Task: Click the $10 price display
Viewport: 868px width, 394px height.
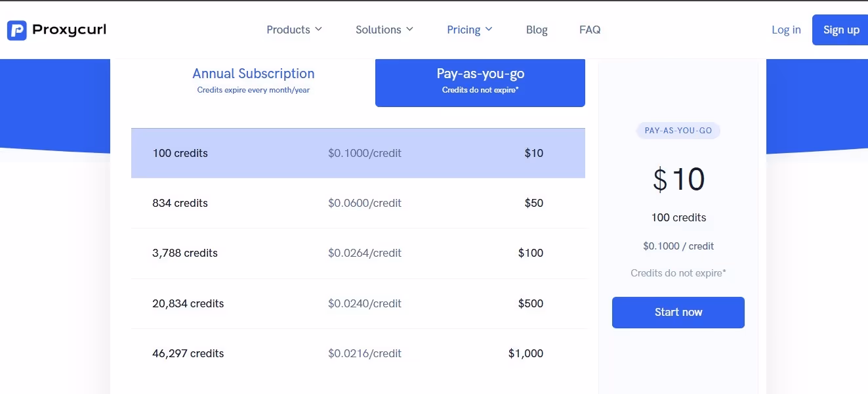Action: pyautogui.click(x=678, y=179)
